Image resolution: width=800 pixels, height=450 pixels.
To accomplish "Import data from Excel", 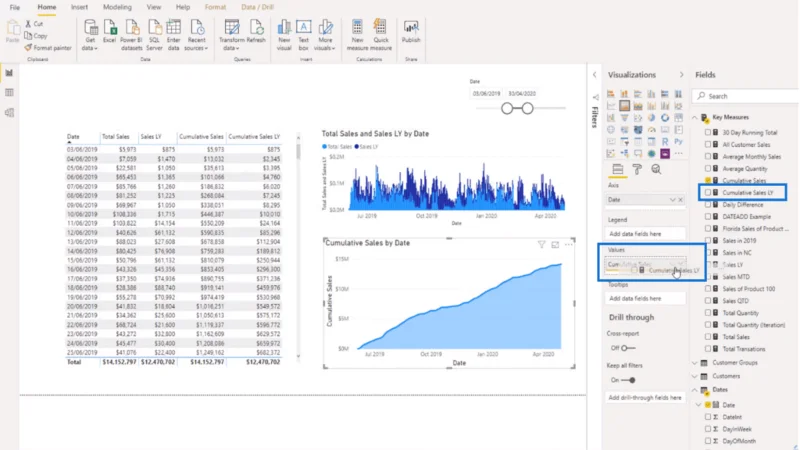I will [109, 32].
